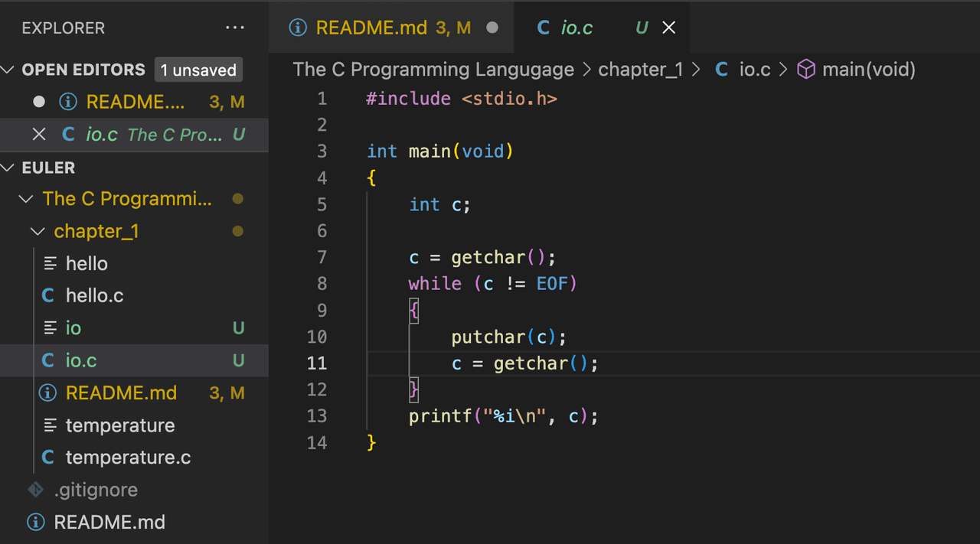This screenshot has height=544, width=980.
Task: Open the Explorer more actions ellipsis menu
Action: coord(235,28)
